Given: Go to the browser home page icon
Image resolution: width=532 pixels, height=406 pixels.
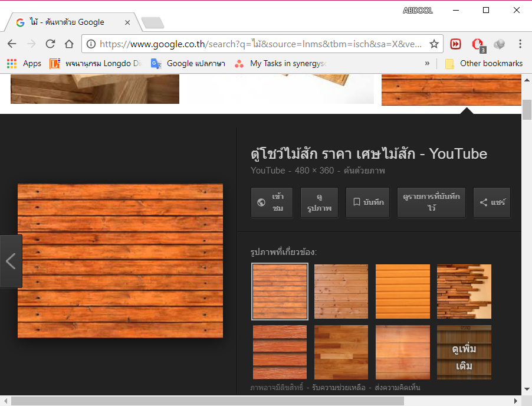Looking at the screenshot, I should point(69,44).
